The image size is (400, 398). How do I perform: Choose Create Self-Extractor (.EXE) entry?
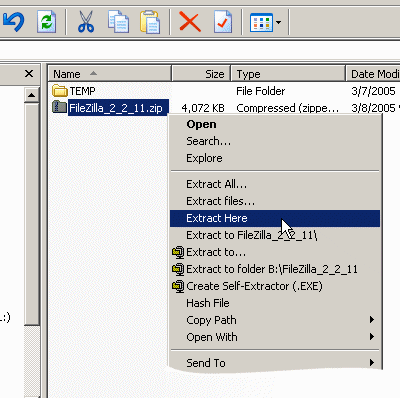click(275, 286)
